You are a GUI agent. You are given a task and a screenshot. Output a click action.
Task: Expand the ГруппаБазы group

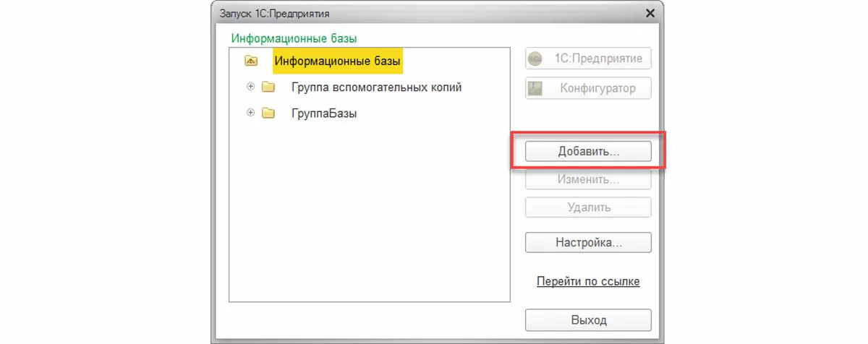[251, 113]
